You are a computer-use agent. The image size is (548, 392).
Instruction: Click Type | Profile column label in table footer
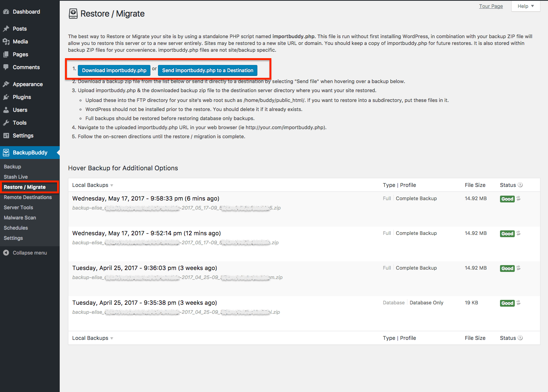(399, 338)
